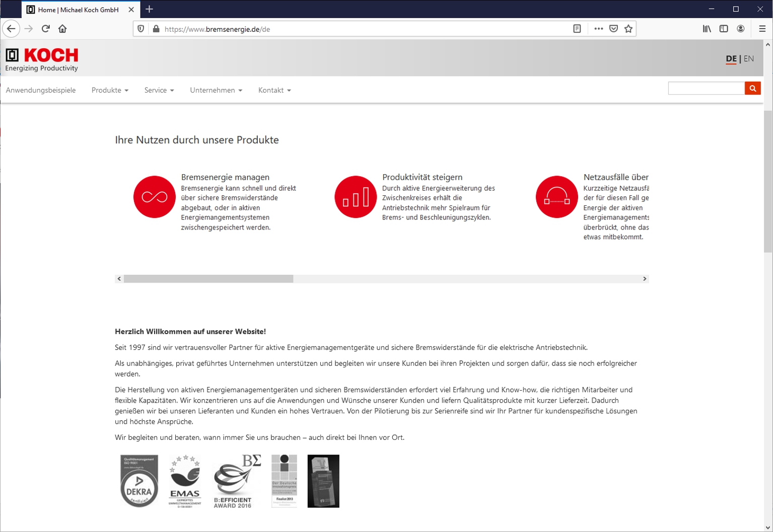
Task: Click the red icon beside Netzausfälle
Action: tap(556, 197)
